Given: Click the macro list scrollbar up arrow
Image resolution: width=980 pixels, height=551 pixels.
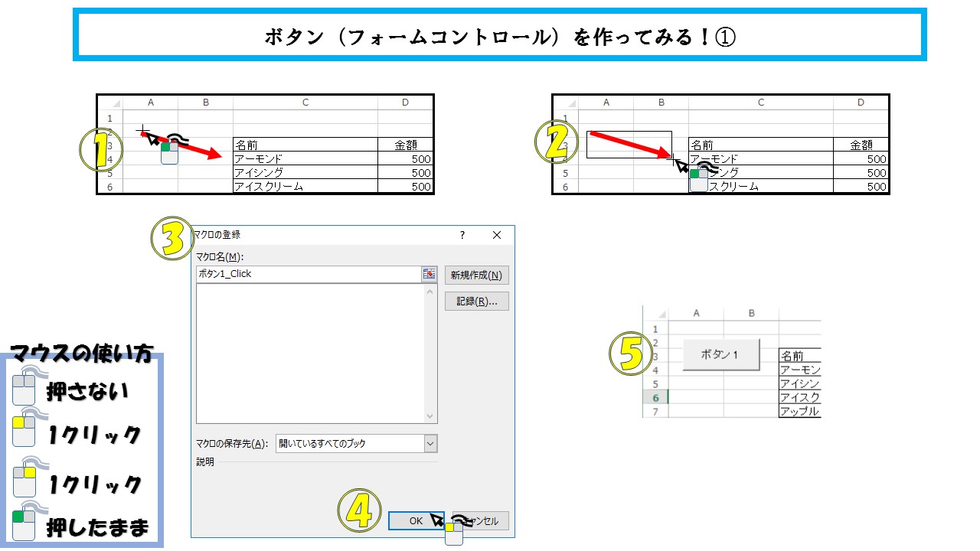Looking at the screenshot, I should [x=430, y=291].
